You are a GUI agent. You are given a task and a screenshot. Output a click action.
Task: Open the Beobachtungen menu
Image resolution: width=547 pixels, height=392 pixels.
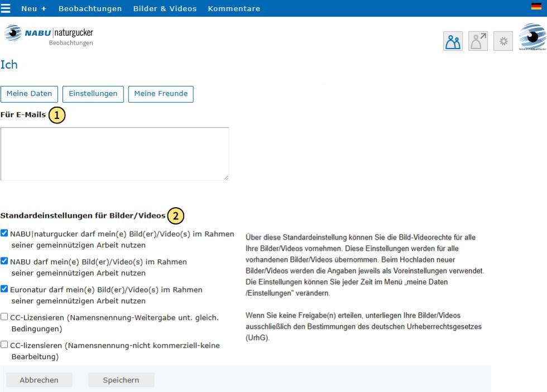point(90,8)
